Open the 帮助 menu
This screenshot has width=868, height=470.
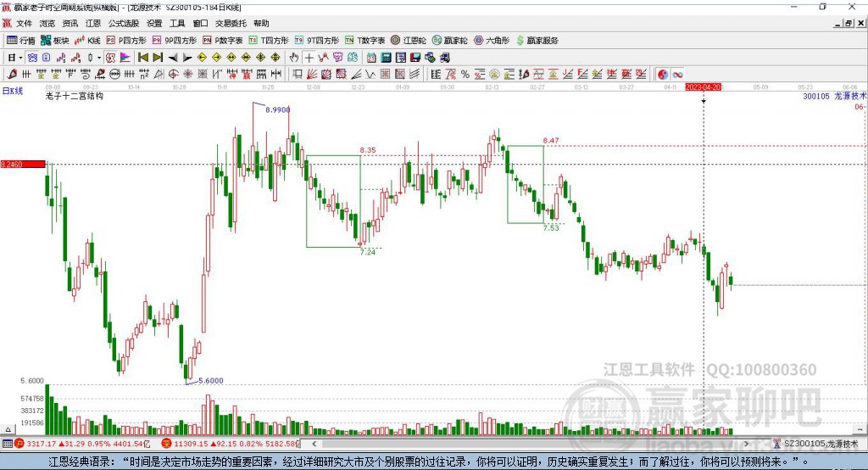pyautogui.click(x=261, y=23)
